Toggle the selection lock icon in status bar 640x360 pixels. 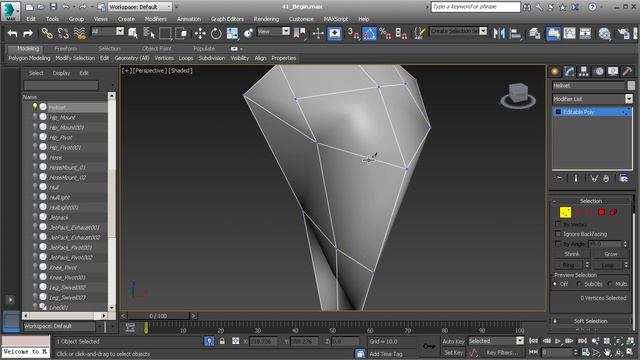pyautogui.click(x=222, y=341)
